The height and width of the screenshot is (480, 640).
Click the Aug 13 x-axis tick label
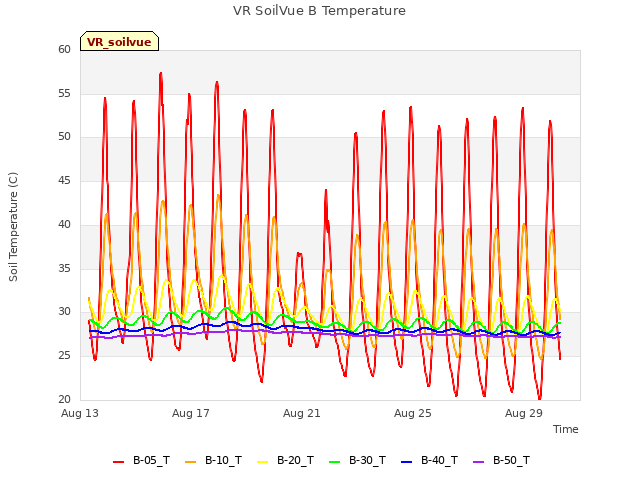pyautogui.click(x=80, y=413)
